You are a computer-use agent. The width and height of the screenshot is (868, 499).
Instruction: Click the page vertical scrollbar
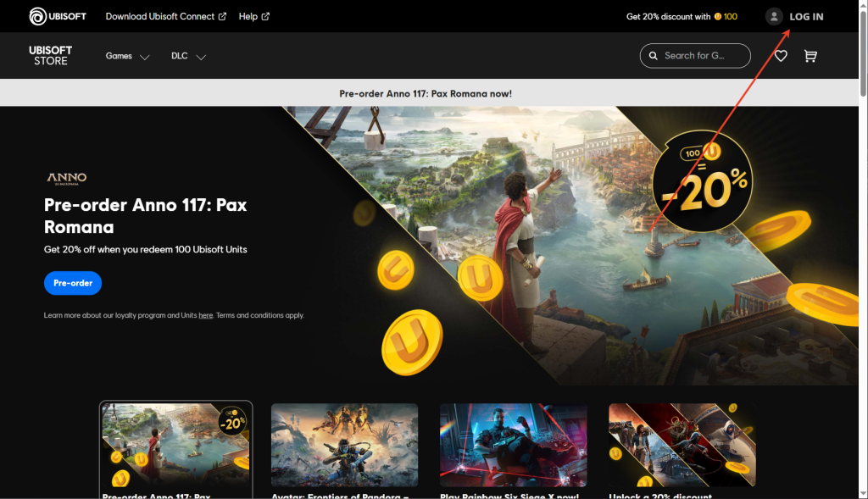(863, 254)
